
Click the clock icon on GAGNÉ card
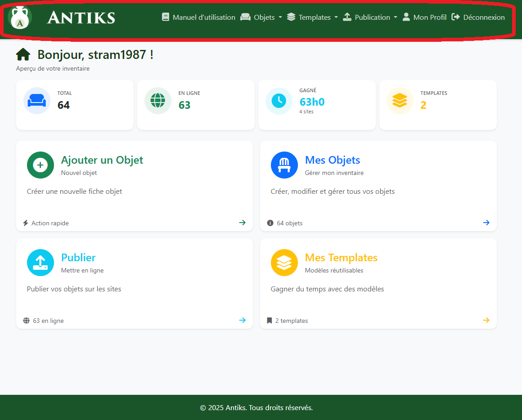point(279,101)
